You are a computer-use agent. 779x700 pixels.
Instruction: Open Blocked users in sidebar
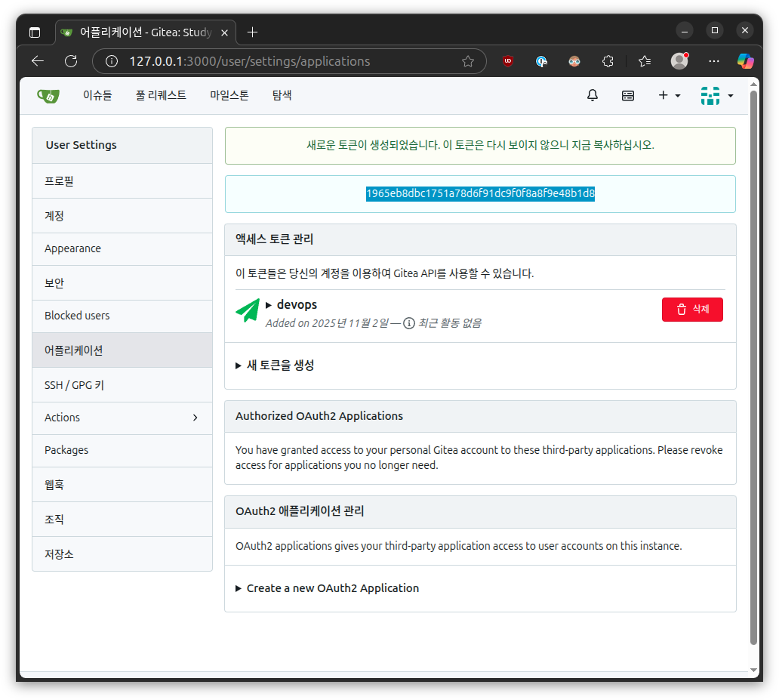pos(122,316)
